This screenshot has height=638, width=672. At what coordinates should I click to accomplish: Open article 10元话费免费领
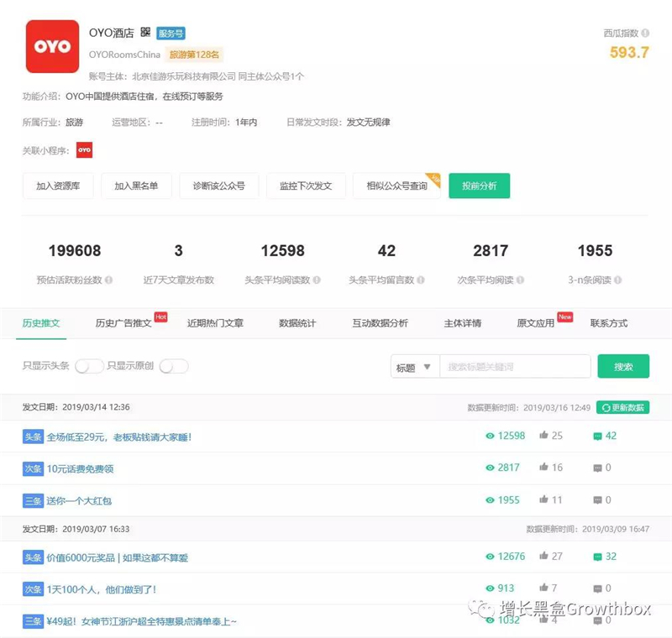click(80, 469)
